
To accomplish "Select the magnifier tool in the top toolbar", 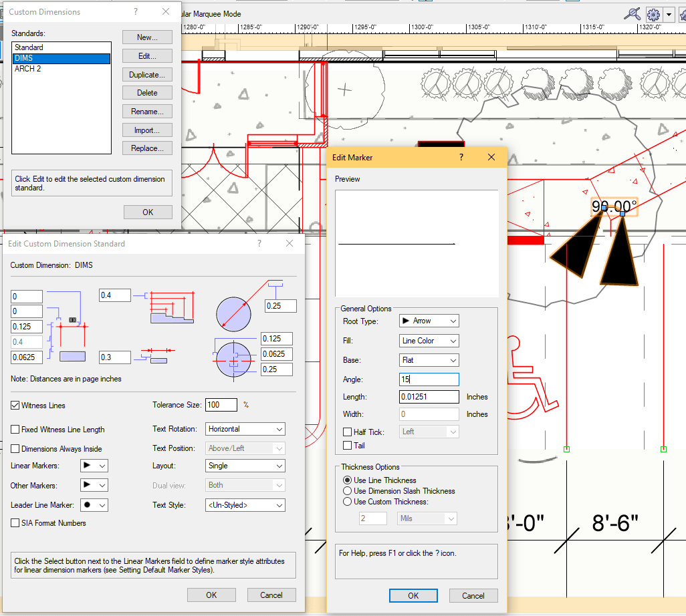I will 633,14.
